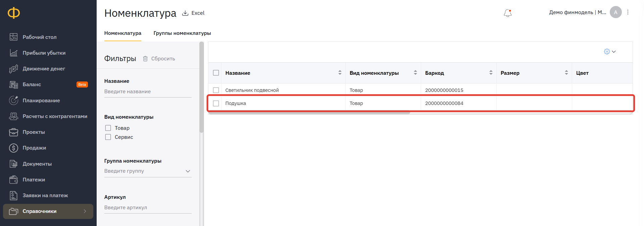Open Документы icon
The width and height of the screenshot is (644, 226).
tap(13, 164)
